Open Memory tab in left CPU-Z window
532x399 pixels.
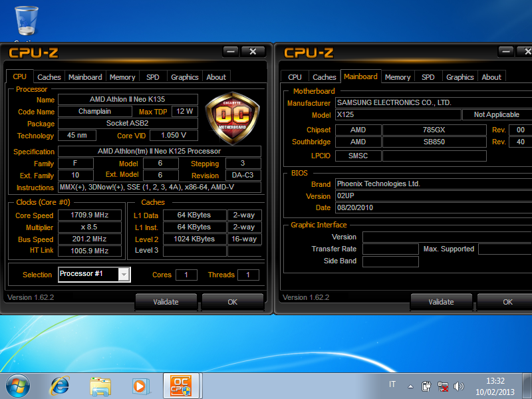122,77
